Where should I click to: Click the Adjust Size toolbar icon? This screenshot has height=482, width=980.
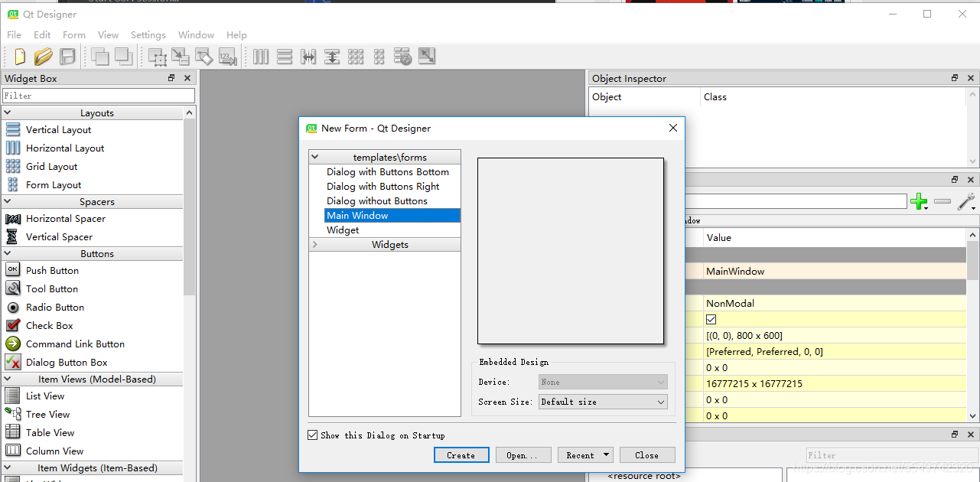(x=427, y=56)
